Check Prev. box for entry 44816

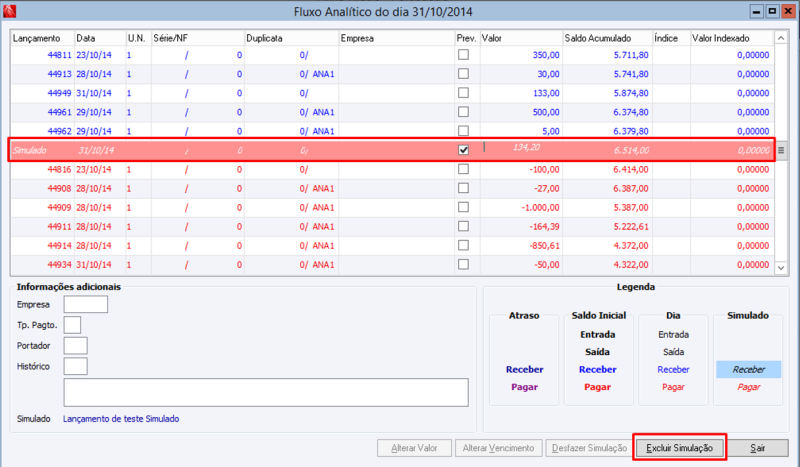click(463, 169)
